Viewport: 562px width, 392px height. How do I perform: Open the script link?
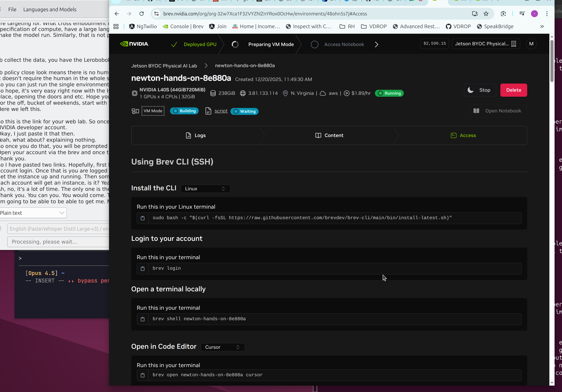pyautogui.click(x=221, y=111)
